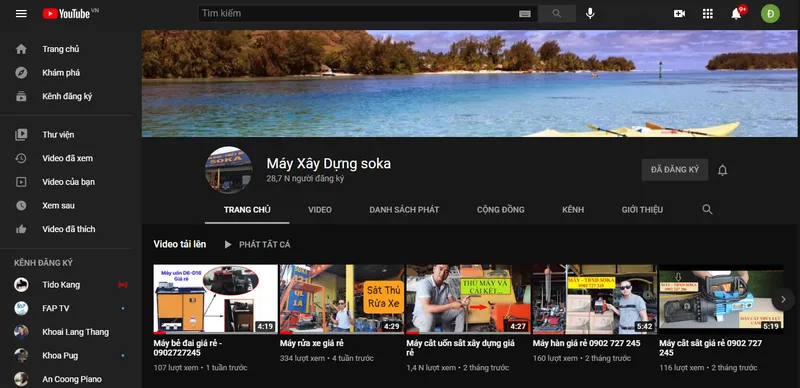
Task: Click the Tido Kang avatar image
Action: coord(21,284)
